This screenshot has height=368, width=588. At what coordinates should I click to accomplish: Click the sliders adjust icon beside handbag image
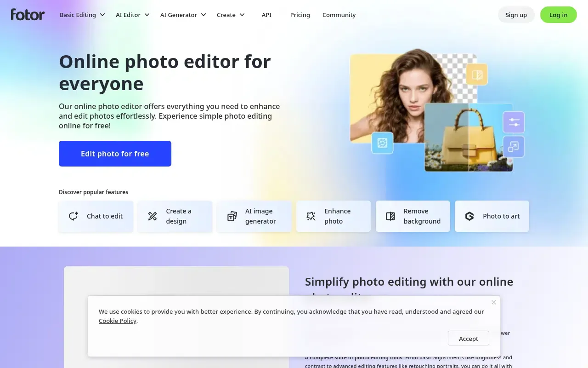click(514, 122)
